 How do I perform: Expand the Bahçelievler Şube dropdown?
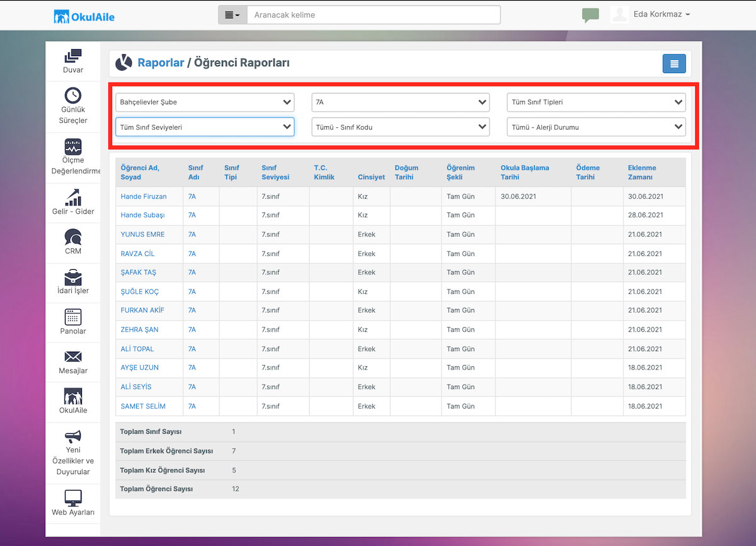click(x=205, y=102)
